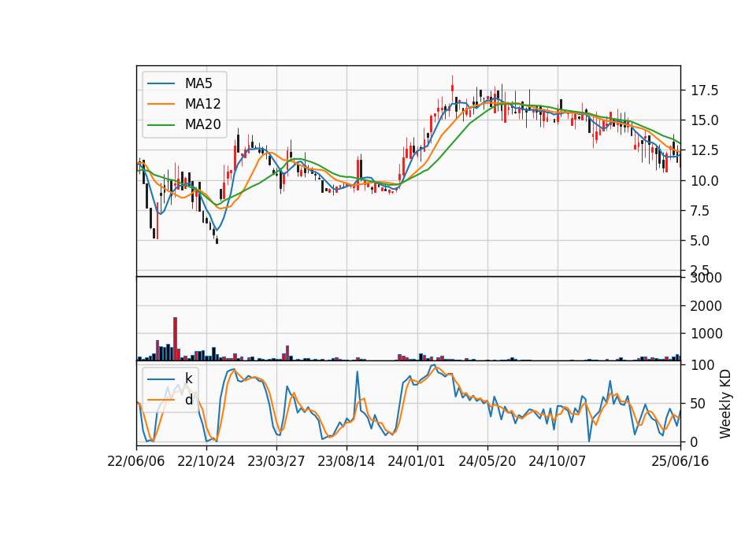Click the 22/10/24 date axis label
This screenshot has height=543, width=756.
click(206, 461)
